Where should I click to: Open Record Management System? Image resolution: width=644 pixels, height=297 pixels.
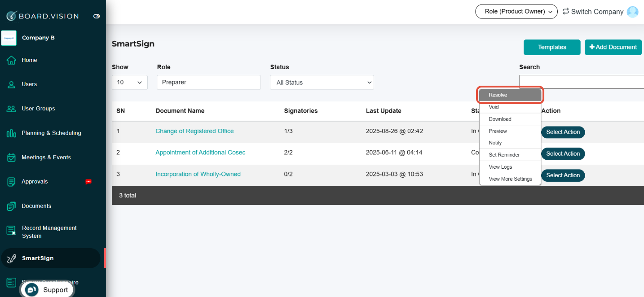pyautogui.click(x=49, y=232)
